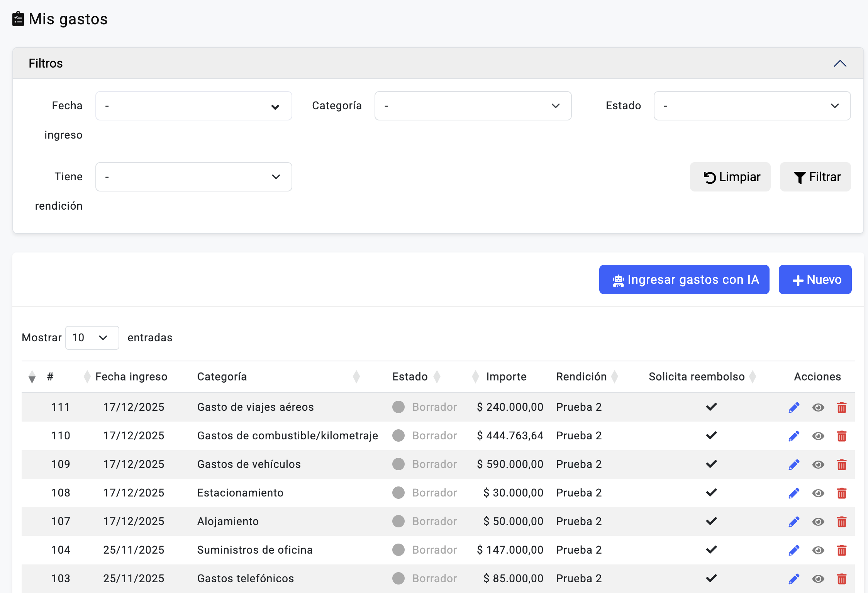The width and height of the screenshot is (868, 593).
Task: Click Ingresar gastos con IA button
Action: click(684, 280)
